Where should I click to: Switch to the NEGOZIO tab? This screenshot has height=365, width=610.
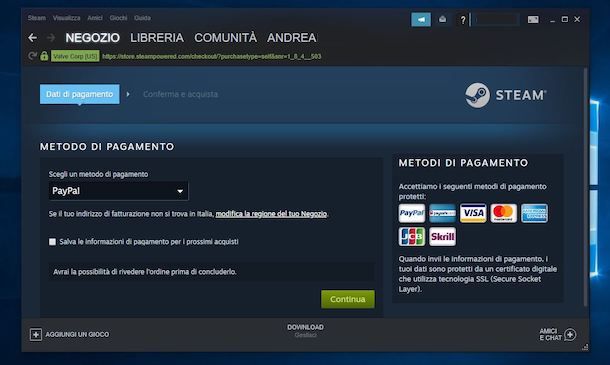click(x=93, y=38)
